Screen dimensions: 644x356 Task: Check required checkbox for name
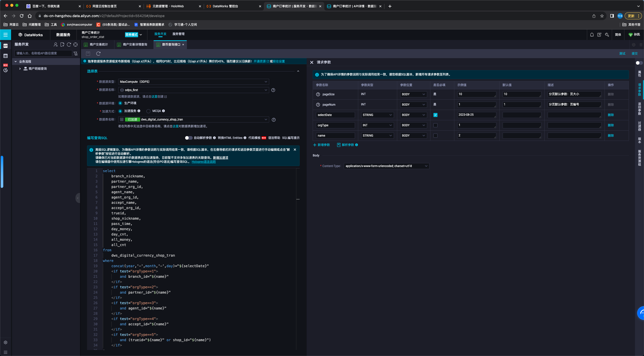click(435, 136)
